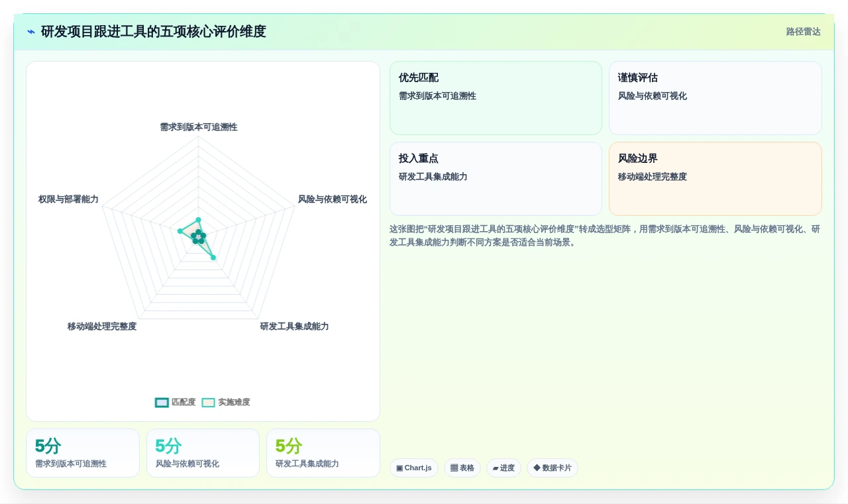The height and width of the screenshot is (504, 848).
Task: Select the 表格 tag chip
Action: tap(462, 468)
